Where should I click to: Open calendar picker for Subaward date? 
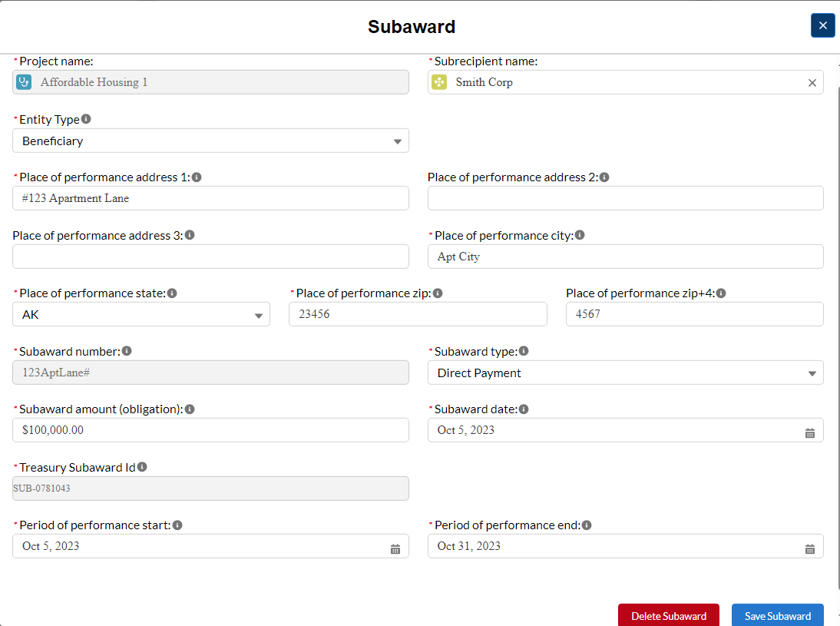tap(809, 432)
